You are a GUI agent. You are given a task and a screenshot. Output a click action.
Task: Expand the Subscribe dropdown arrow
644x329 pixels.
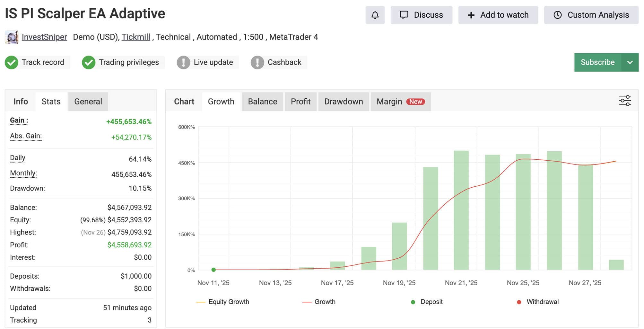(630, 62)
